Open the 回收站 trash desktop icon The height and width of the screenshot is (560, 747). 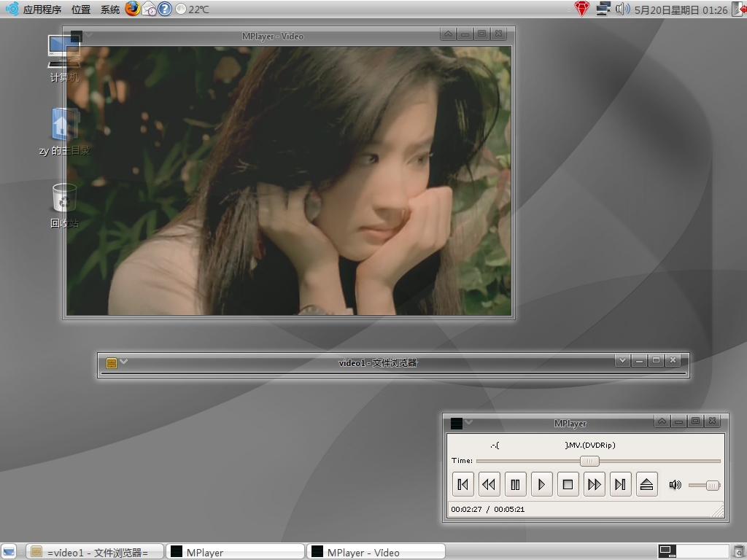click(x=64, y=206)
